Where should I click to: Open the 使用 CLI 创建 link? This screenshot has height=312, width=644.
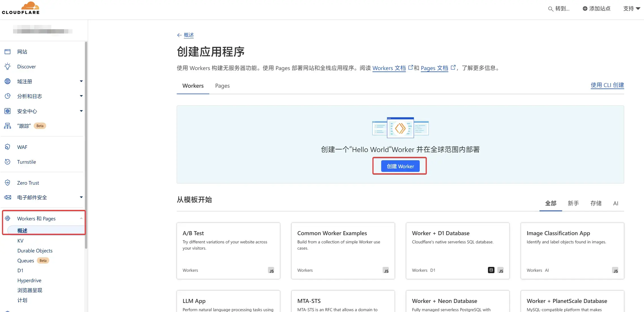607,85
